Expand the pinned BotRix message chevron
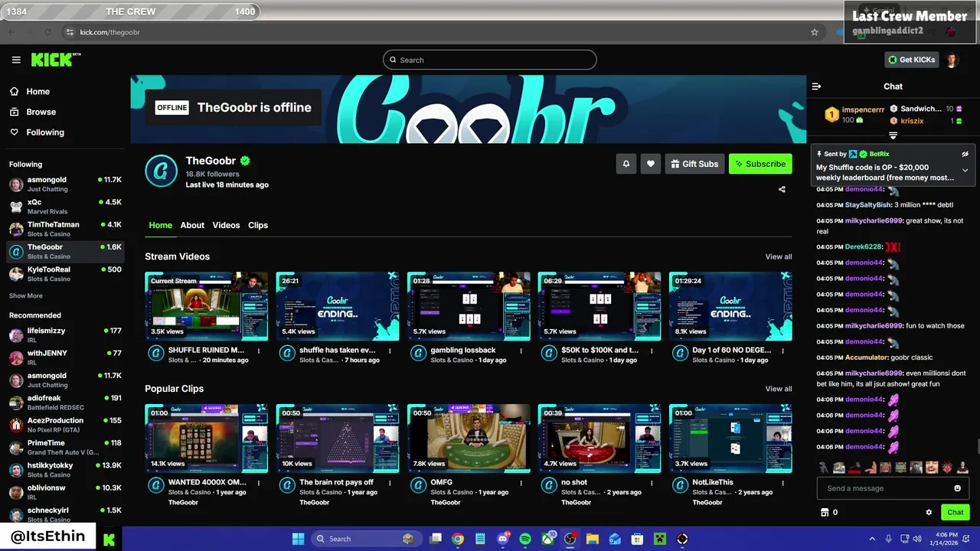 [x=965, y=170]
